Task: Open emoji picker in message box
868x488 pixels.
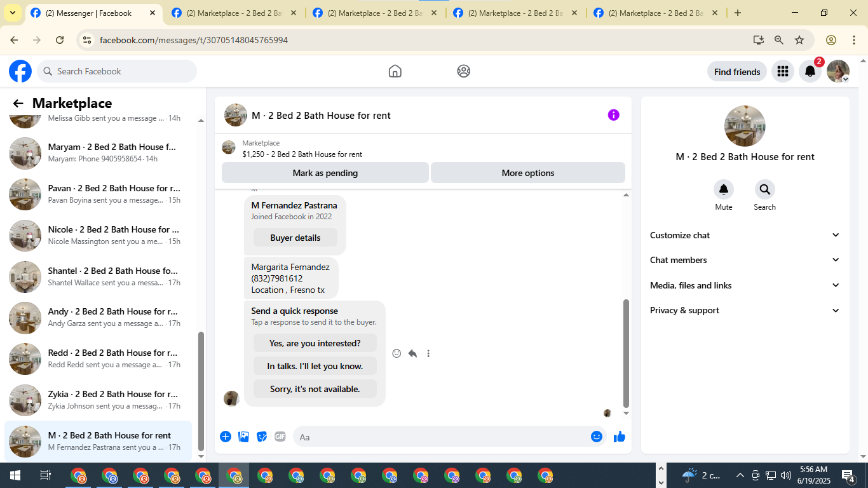Action: pos(596,437)
